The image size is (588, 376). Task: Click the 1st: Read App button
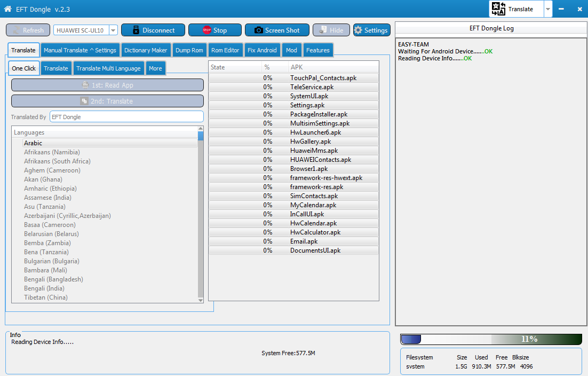click(x=107, y=85)
